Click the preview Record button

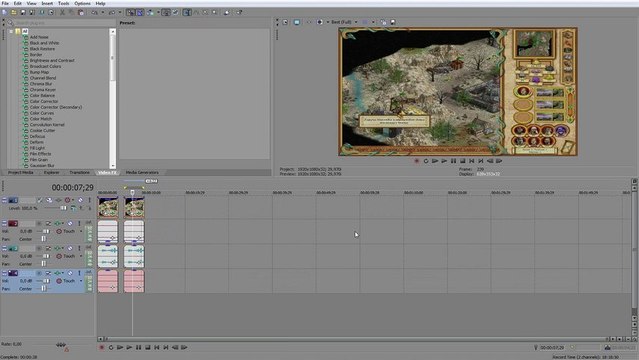[x=416, y=161]
